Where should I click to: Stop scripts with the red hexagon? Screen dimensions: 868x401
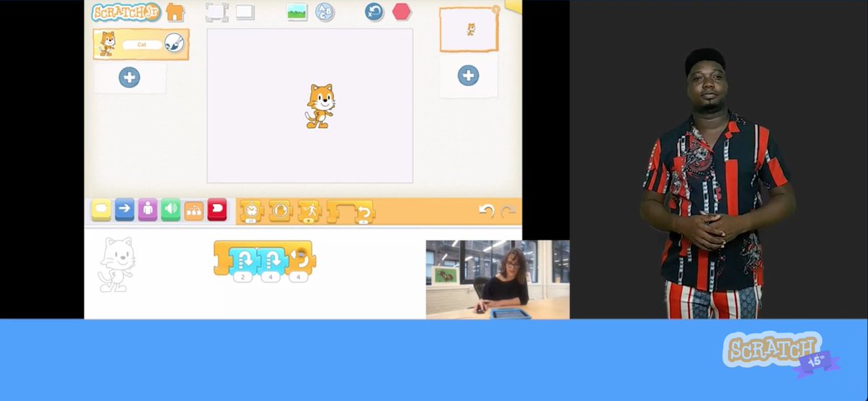(x=401, y=12)
